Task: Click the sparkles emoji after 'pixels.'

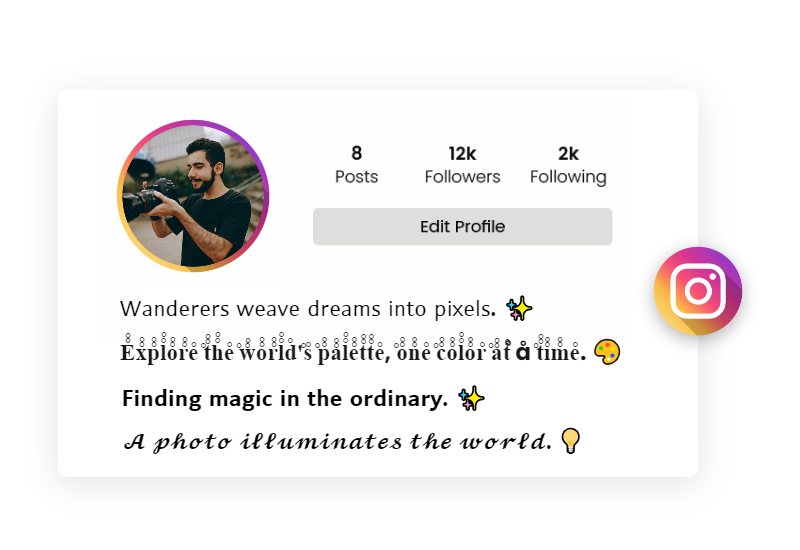Action: pyautogui.click(x=519, y=309)
